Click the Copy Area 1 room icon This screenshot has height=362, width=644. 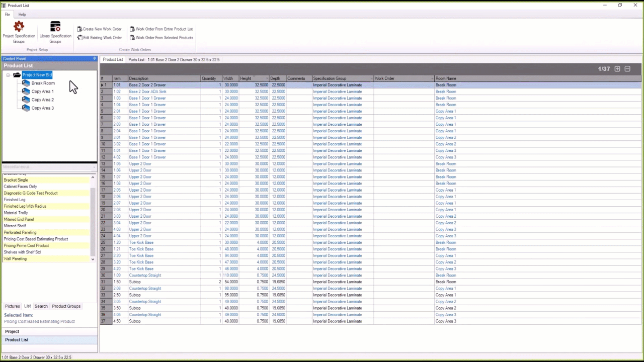pyautogui.click(x=26, y=92)
